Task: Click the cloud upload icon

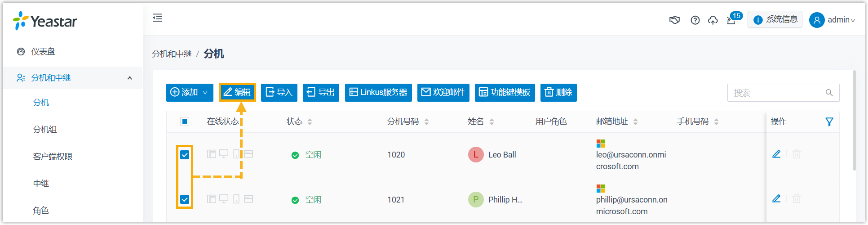Action: (713, 20)
